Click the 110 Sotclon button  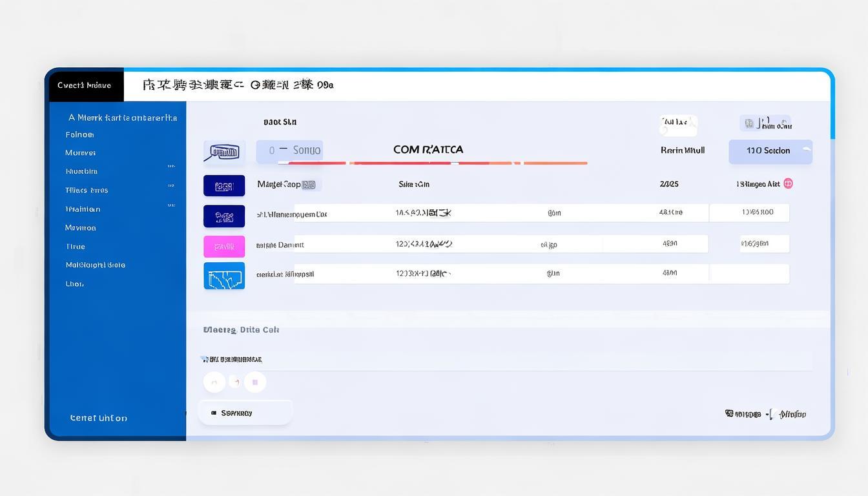(770, 151)
